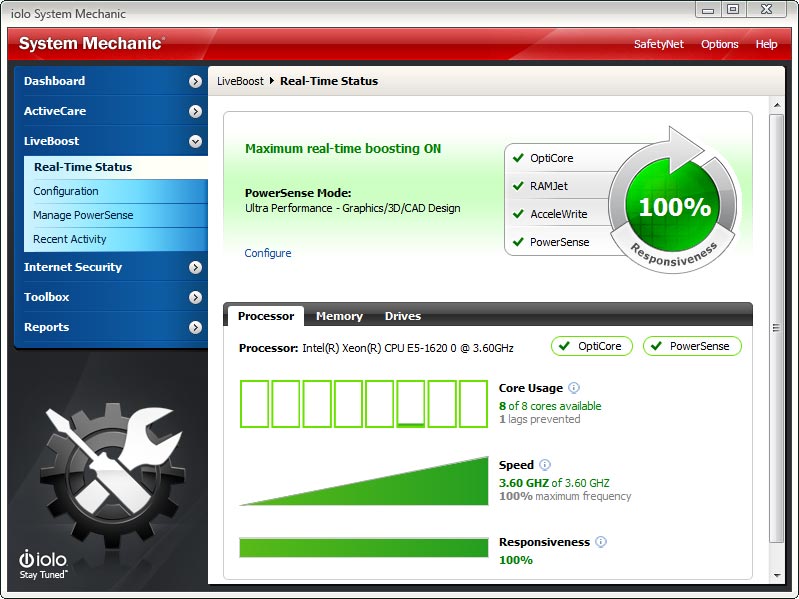Toggle the PowerSense pill button
The width and height of the screenshot is (799, 599).
[692, 346]
